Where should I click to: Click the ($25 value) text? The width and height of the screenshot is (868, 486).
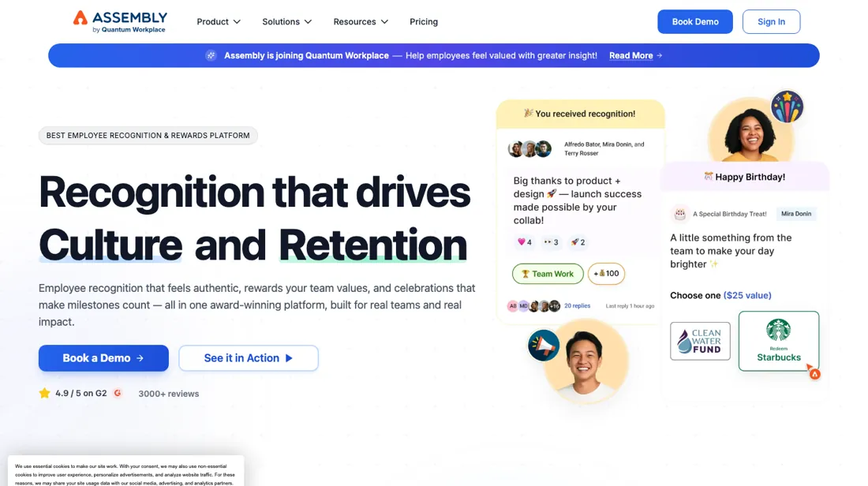click(x=747, y=296)
